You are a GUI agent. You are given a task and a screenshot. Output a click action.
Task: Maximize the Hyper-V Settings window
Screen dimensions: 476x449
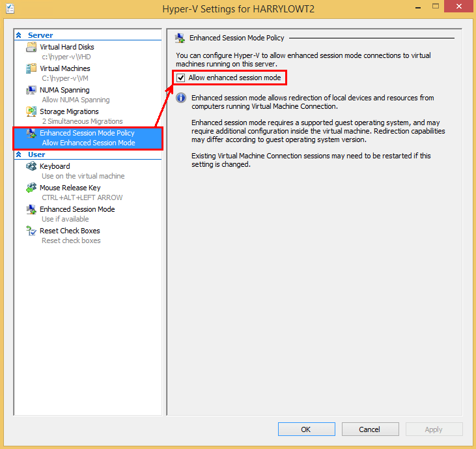coord(436,6)
